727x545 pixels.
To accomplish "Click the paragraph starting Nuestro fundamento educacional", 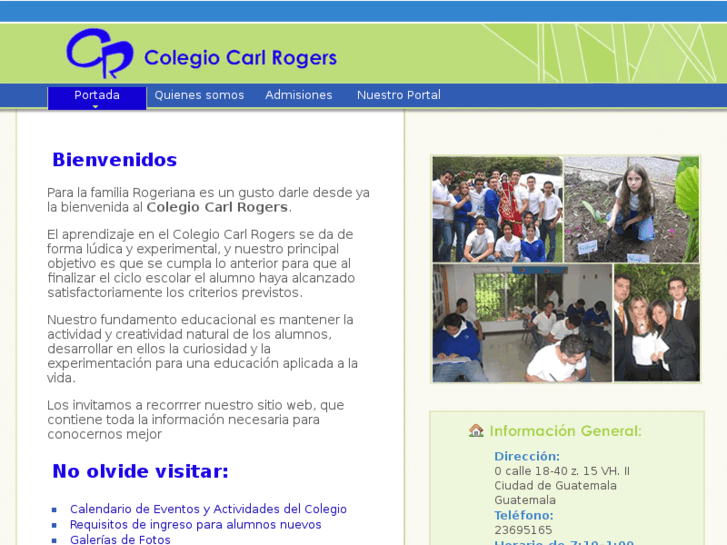I will tap(202, 349).
